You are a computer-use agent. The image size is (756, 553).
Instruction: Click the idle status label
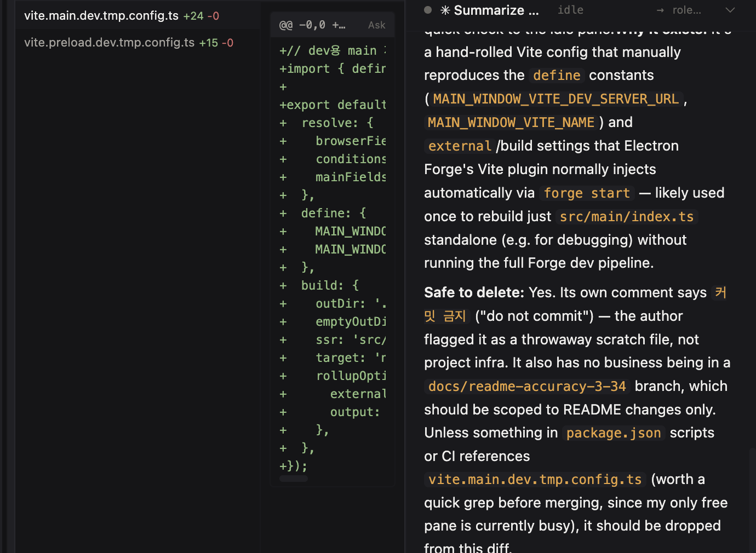tap(570, 10)
